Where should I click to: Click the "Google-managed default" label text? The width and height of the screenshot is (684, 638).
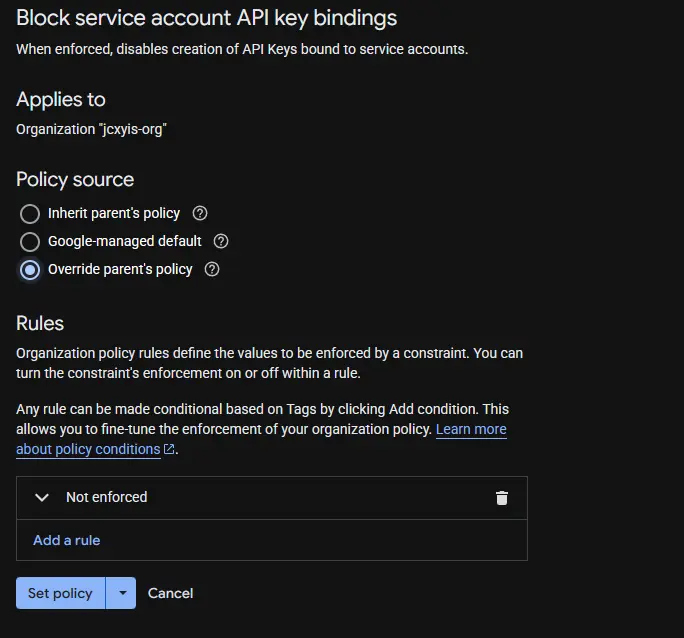(125, 241)
